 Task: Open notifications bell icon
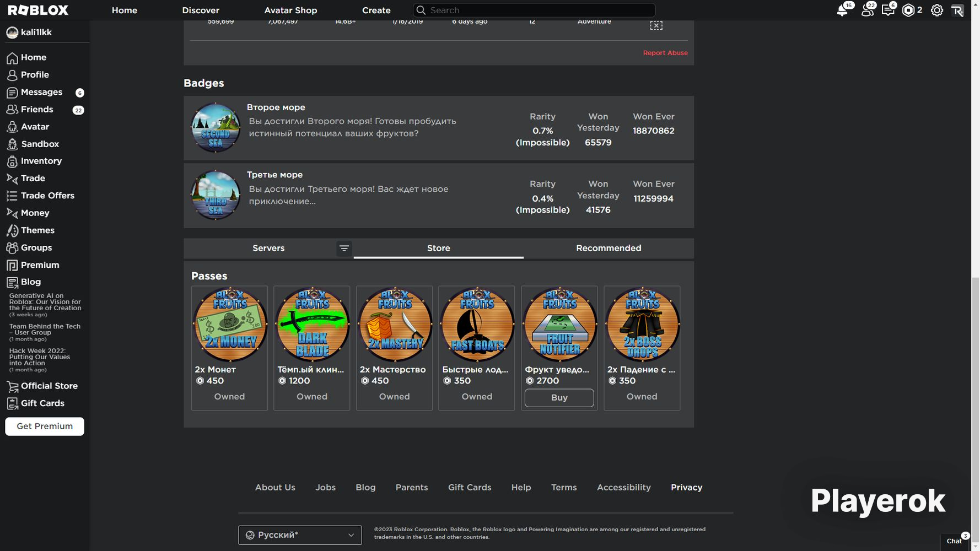click(842, 10)
